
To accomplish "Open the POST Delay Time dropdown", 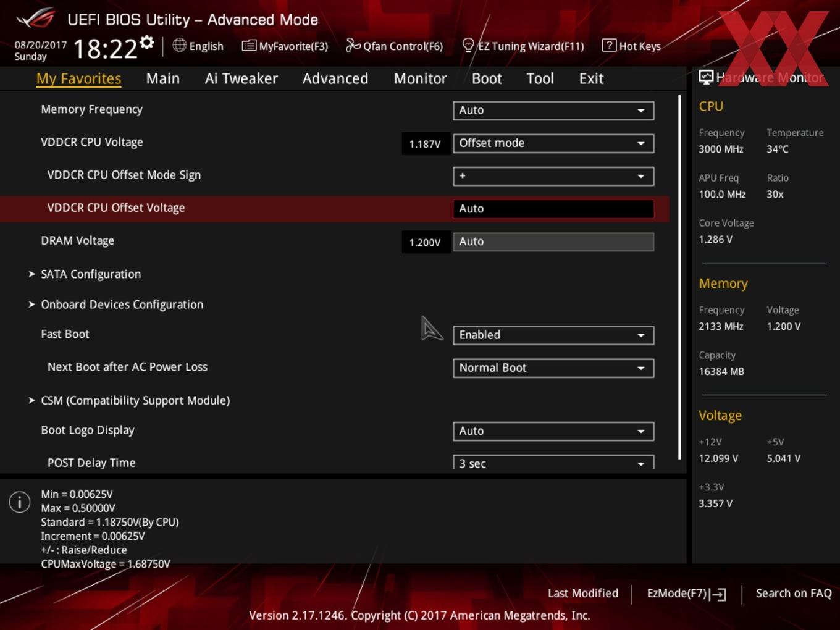I will (x=553, y=463).
